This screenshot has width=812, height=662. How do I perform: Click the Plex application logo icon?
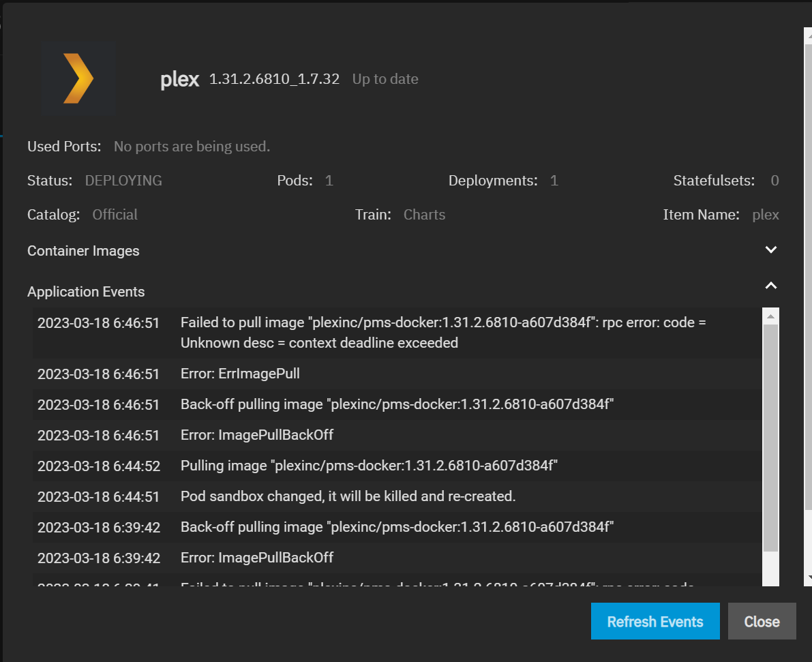(x=78, y=79)
